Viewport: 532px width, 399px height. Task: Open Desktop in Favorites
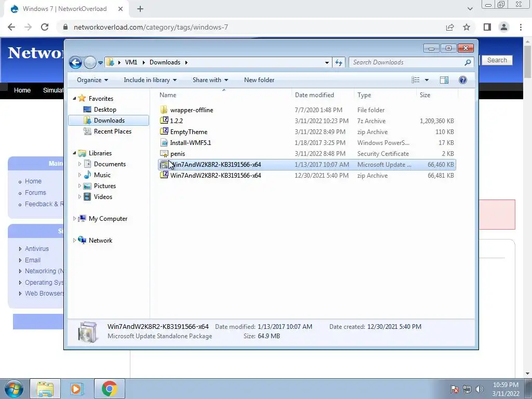point(105,110)
